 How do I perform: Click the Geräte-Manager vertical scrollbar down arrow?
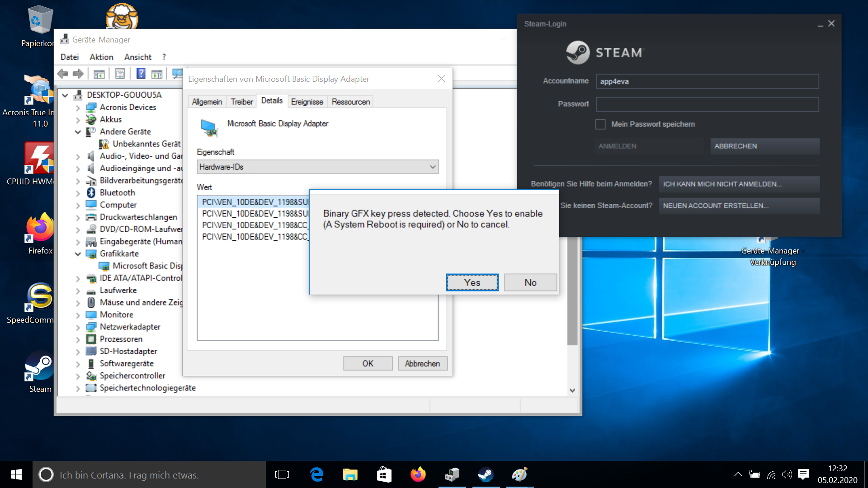coord(572,390)
